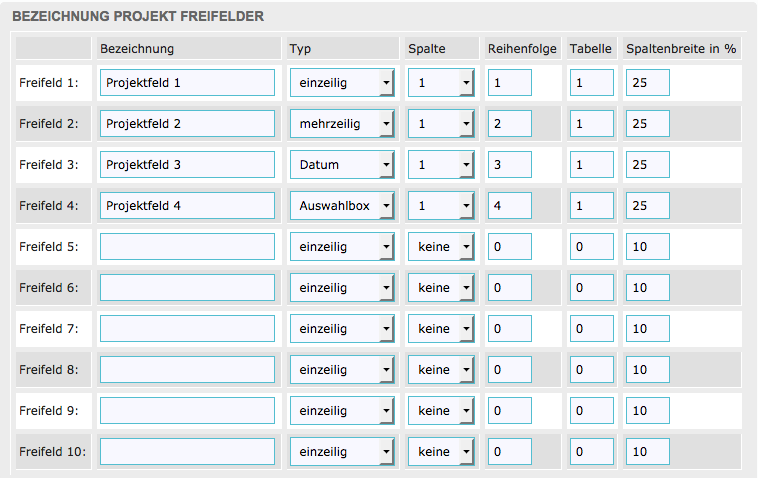Click the Tabelle field for Freifeld 1

[592, 82]
